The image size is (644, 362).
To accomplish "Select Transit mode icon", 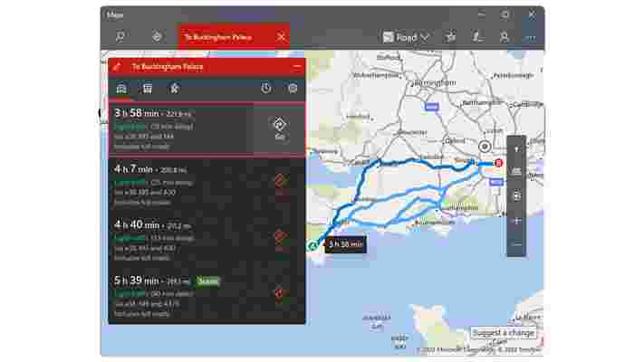I will [148, 89].
